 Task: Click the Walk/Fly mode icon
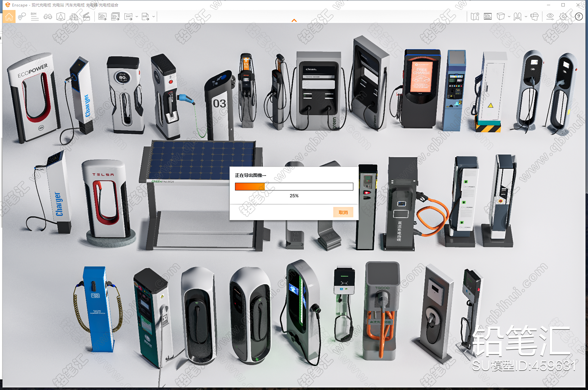[518, 17]
